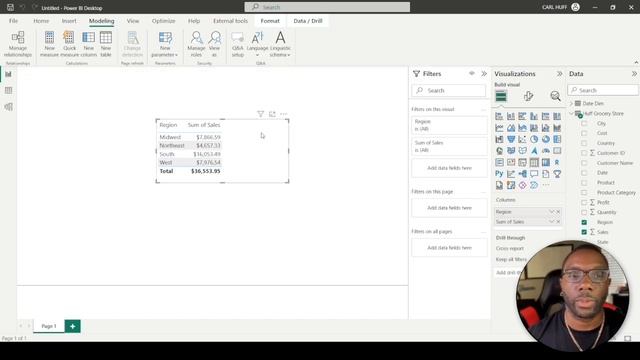Image resolution: width=640 pixels, height=360 pixels.
Task: Choose funnel chart visual
Action: tap(511, 139)
